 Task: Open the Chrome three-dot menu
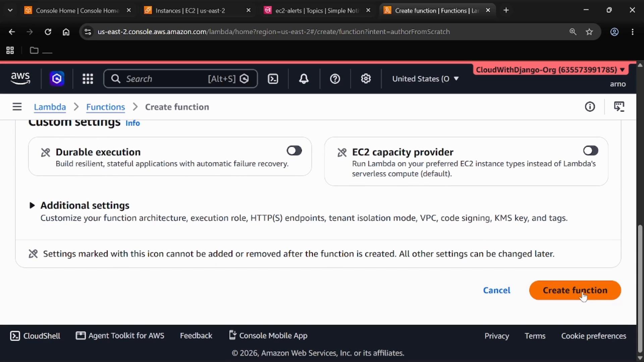tap(633, 32)
